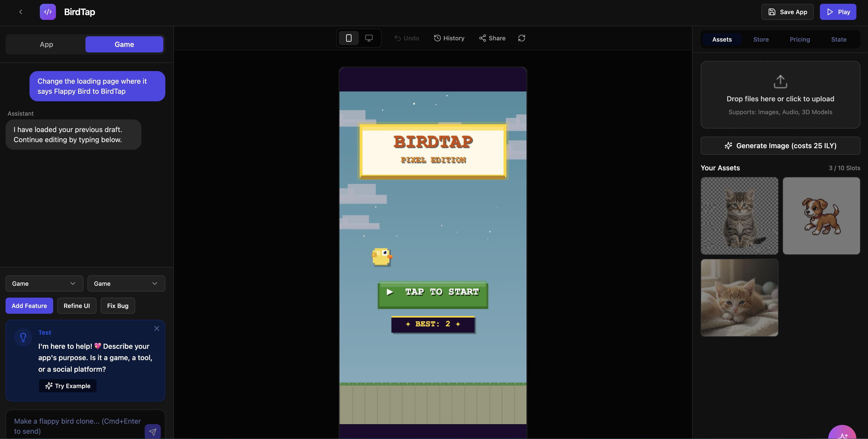The height and width of the screenshot is (439, 868).
Task: Click the purple code logo icon
Action: click(x=48, y=12)
